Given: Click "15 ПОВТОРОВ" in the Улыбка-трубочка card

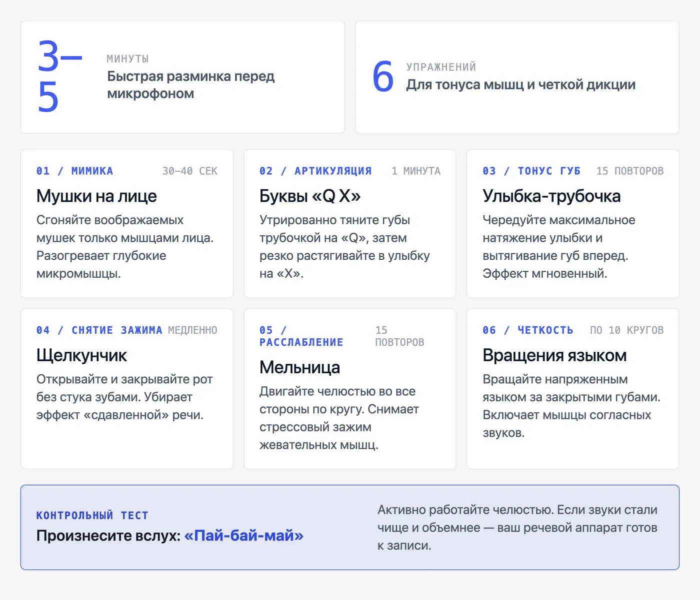Looking at the screenshot, I should [x=630, y=171].
